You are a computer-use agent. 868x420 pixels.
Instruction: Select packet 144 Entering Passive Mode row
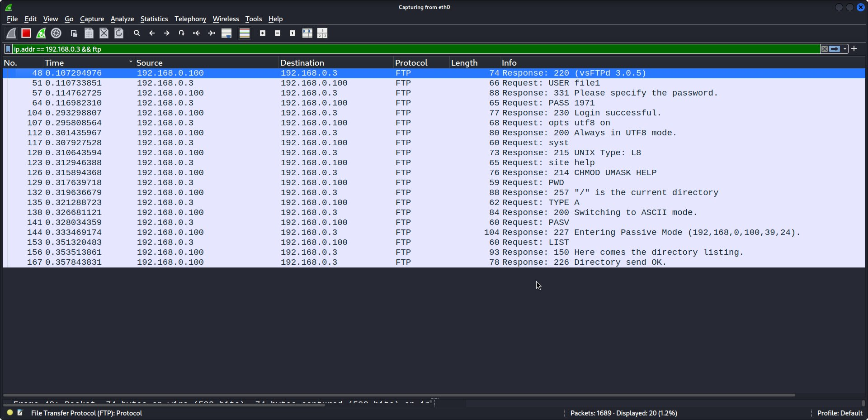[x=434, y=232]
